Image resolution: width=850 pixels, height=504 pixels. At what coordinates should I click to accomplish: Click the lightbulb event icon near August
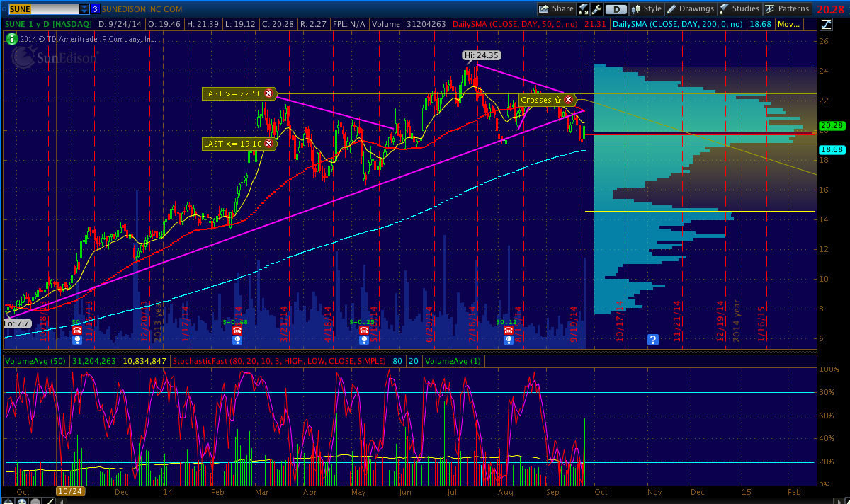point(508,340)
